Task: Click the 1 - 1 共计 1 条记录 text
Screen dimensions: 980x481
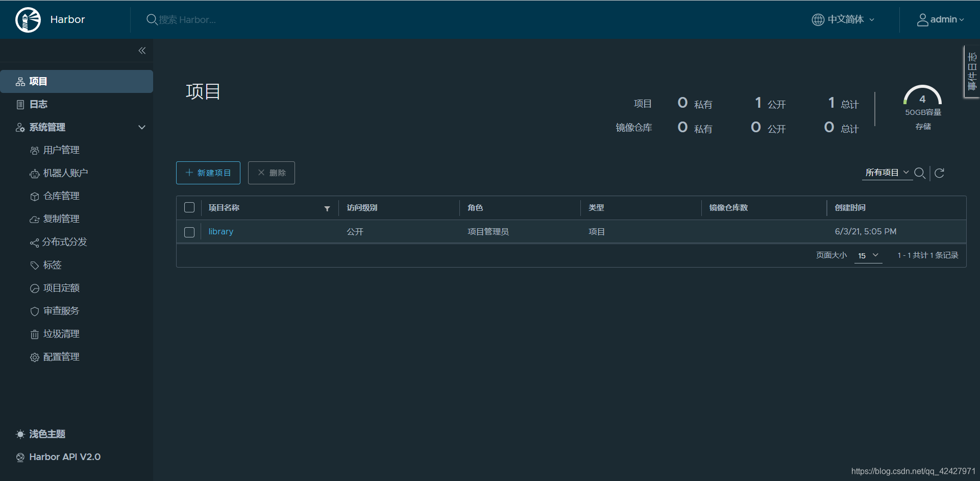Action: (x=928, y=255)
